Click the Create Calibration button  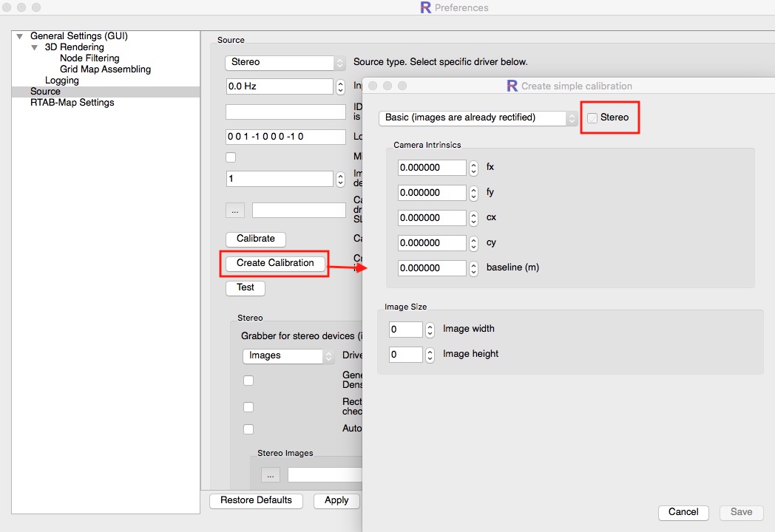[x=275, y=263]
